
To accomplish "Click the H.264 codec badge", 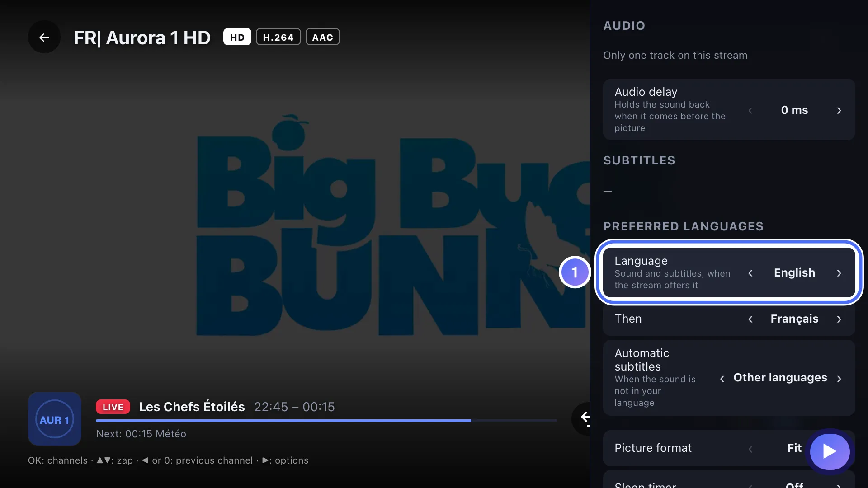I will tap(278, 37).
